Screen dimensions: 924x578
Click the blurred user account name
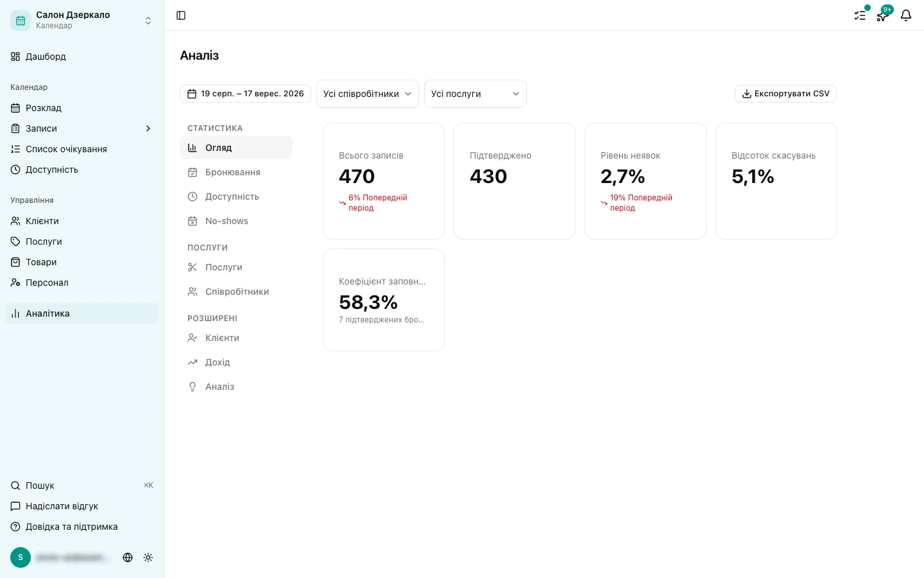pos(73,557)
